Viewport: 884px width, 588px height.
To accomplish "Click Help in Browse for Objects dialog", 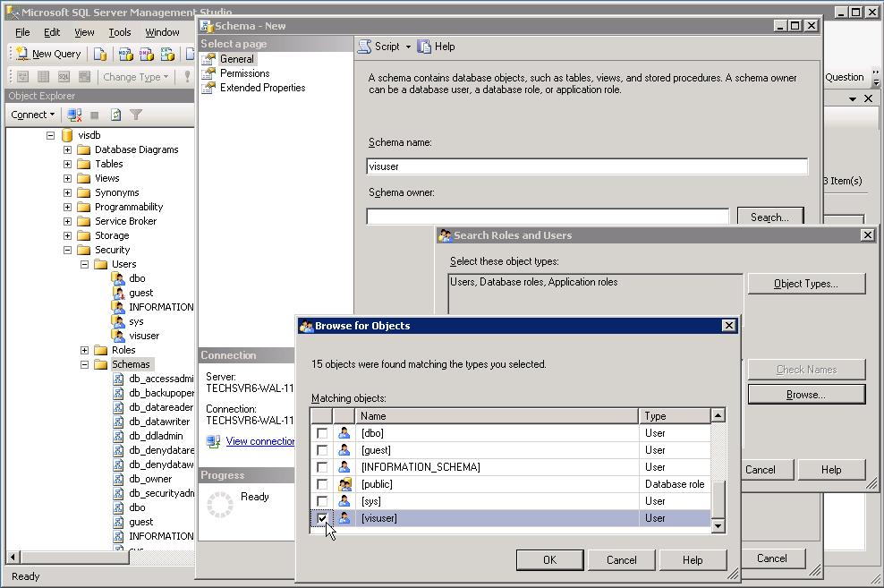I will [x=693, y=560].
